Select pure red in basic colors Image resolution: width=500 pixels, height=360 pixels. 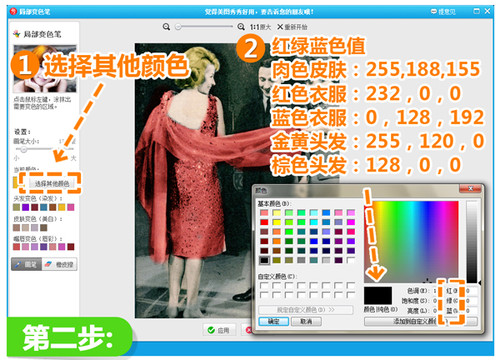point(264,222)
